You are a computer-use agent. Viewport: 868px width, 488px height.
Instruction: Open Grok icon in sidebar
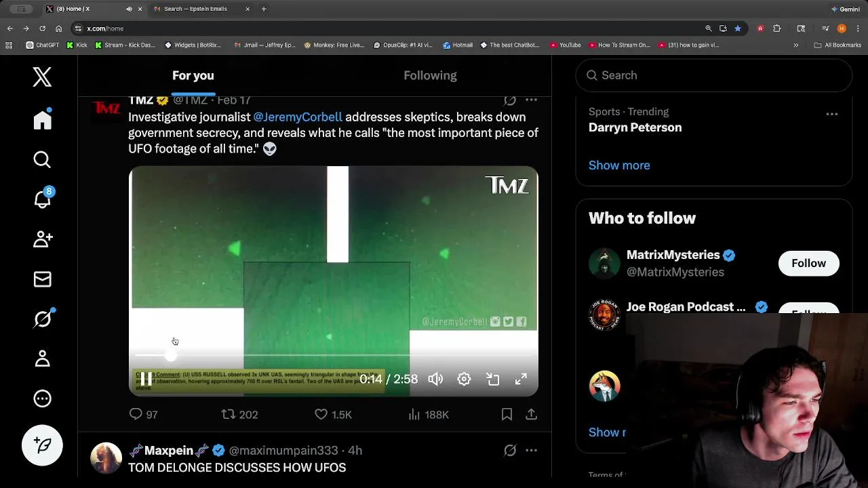pos(42,318)
